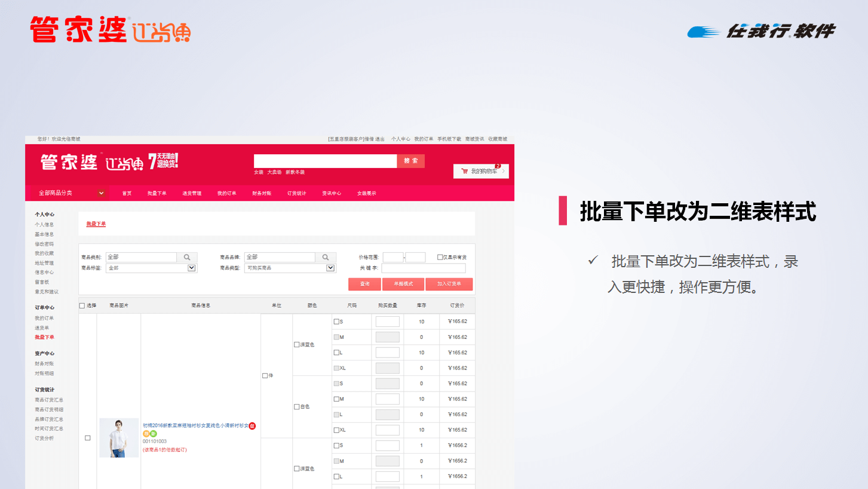Check the 白色 color checkbox
The height and width of the screenshot is (489, 868).
pyautogui.click(x=297, y=407)
